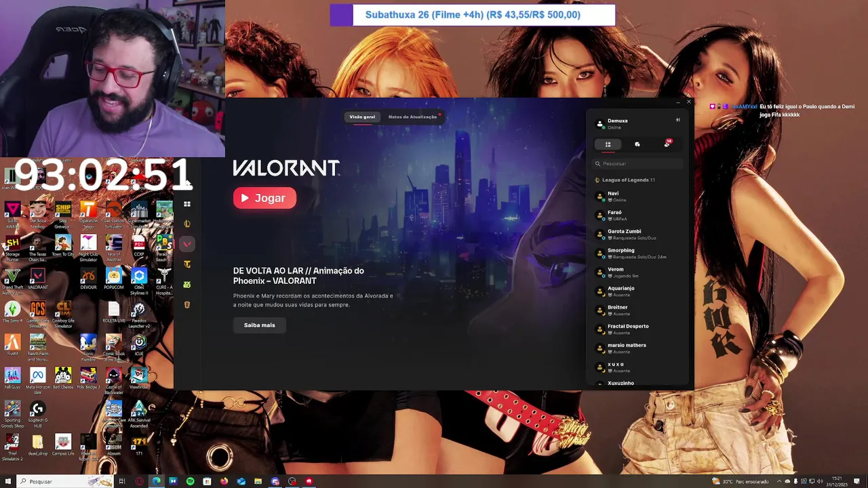
Task: Open weather widget 30°C Parc ensolarado
Action: click(x=741, y=481)
